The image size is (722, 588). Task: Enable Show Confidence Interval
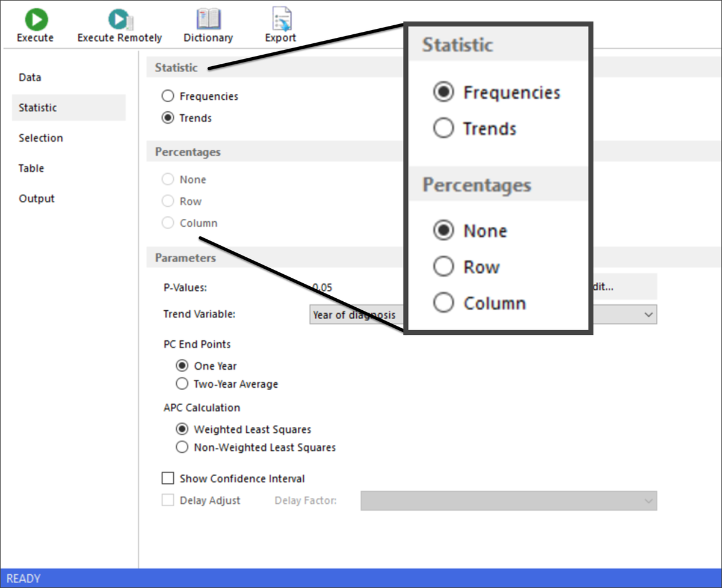(168, 479)
